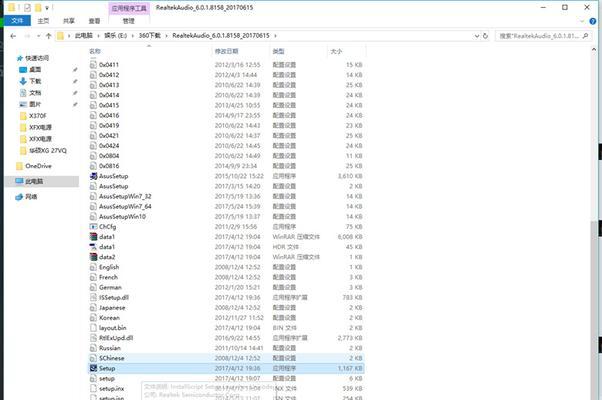Viewport: 602px width, 400px height.
Task: Select the data1 HDR file icon
Action: [x=93, y=247]
